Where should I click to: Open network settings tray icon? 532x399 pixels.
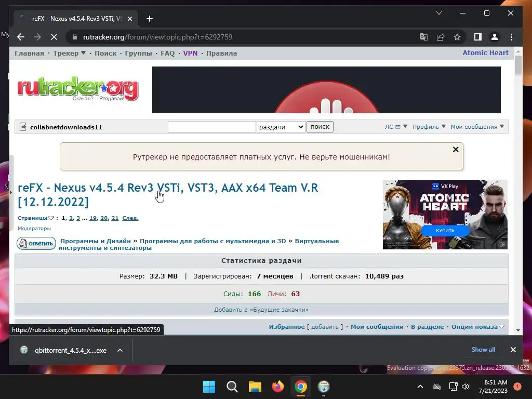coord(453,387)
